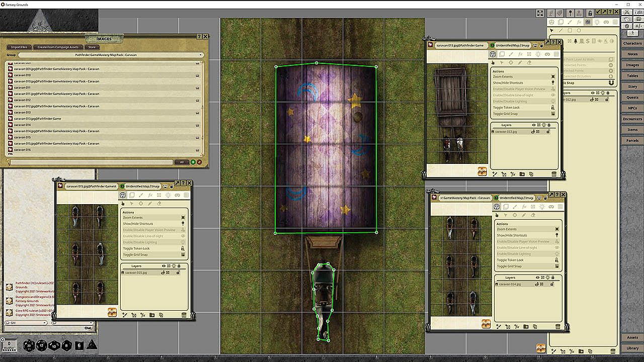
Task: Click Create From Campaign Assets
Action: (58, 47)
